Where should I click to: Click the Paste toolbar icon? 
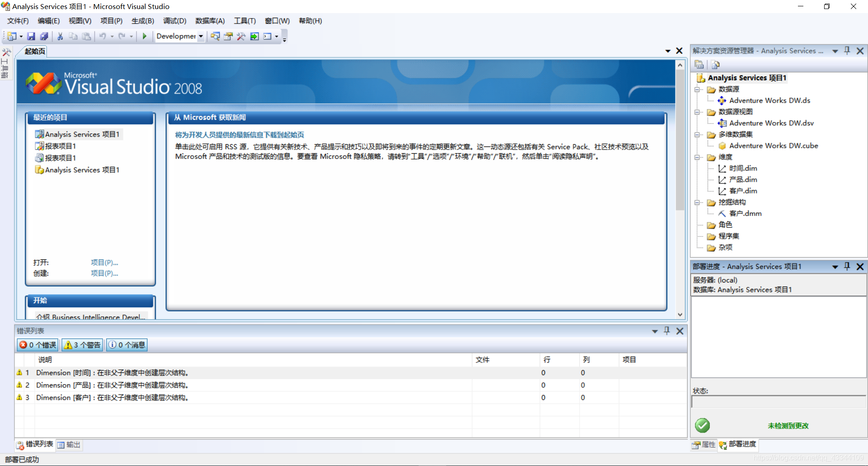[86, 36]
